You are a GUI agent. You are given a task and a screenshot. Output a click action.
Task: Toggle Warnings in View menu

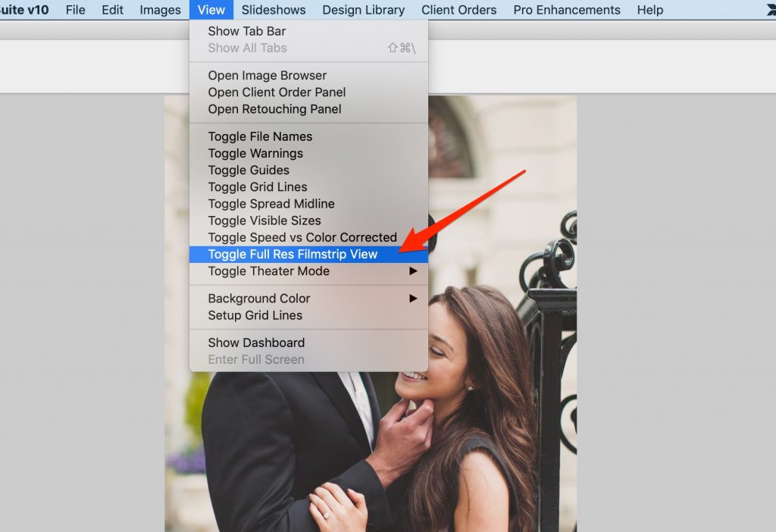pos(309,153)
